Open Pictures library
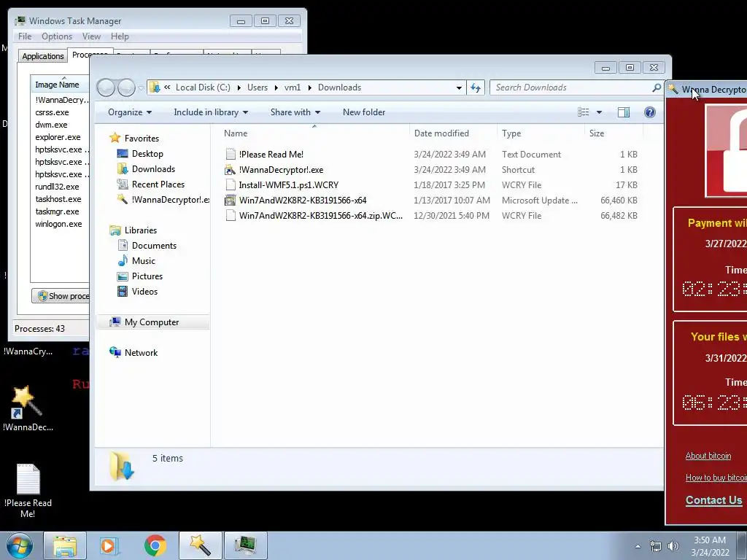The width and height of the screenshot is (747, 560). [147, 276]
